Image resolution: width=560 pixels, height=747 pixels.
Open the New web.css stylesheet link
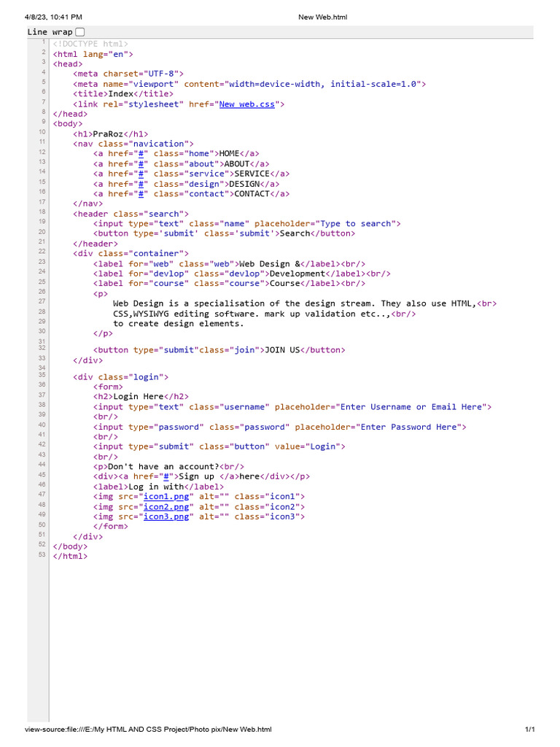(x=247, y=104)
